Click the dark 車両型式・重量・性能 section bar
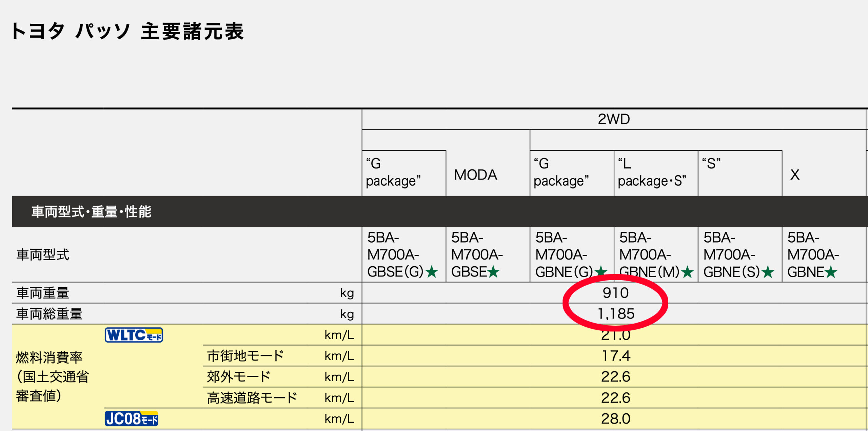The height and width of the screenshot is (431, 868). [92, 212]
